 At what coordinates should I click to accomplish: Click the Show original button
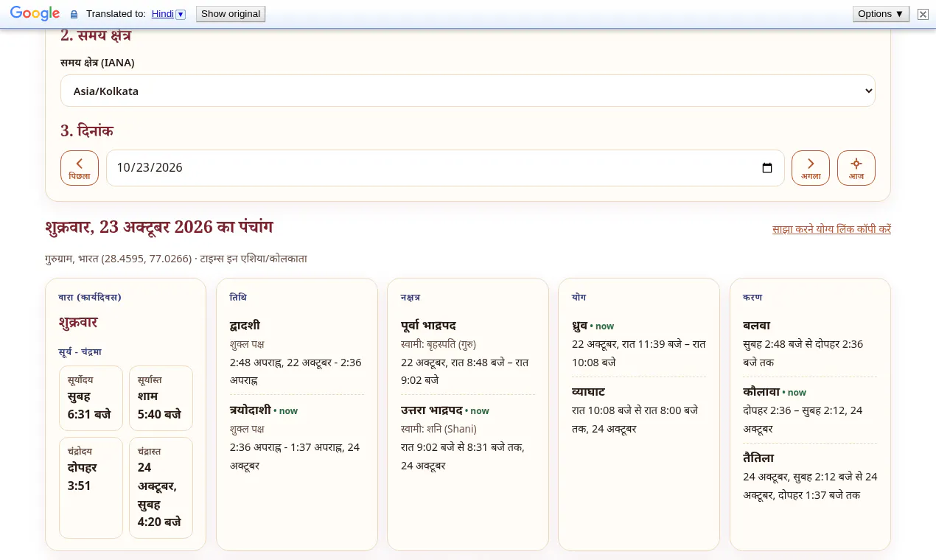coord(231,14)
